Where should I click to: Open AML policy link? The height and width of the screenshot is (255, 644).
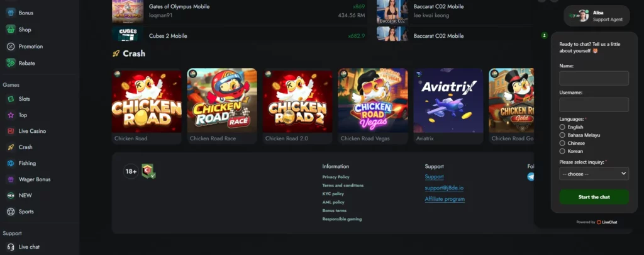click(x=333, y=202)
